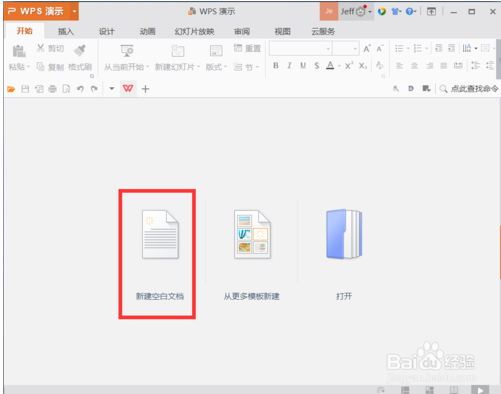
Task: Toggle justify paragraph alignment
Action: pos(443,66)
